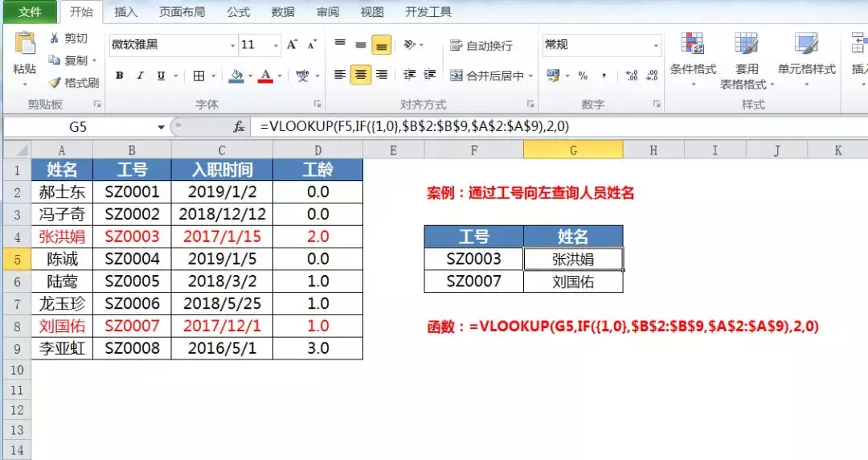
Task: Click cell containing 张洪娟 in column G
Action: (x=573, y=259)
